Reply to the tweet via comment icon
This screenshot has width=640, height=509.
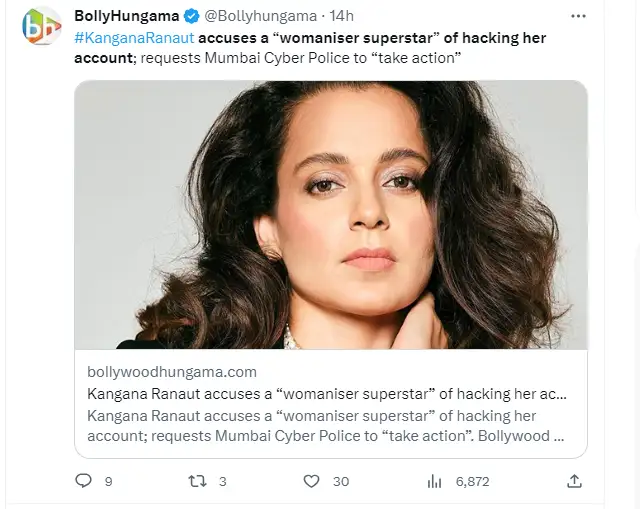click(x=84, y=481)
